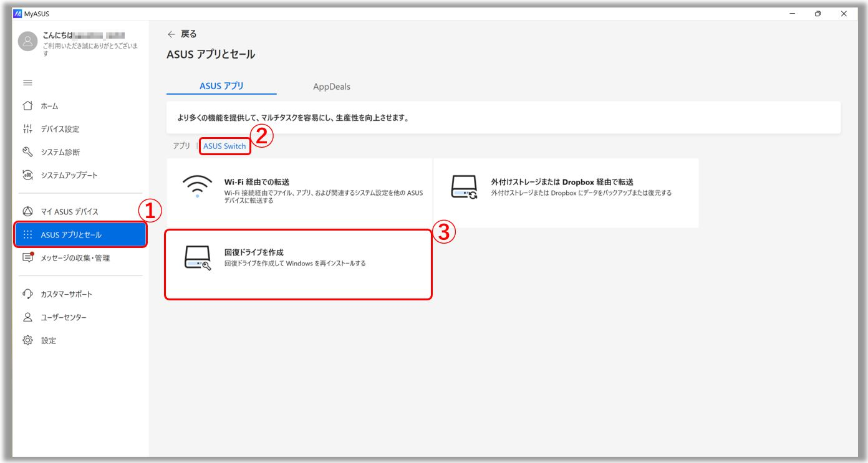The width and height of the screenshot is (868, 463).
Task: Maximize the MyASUS window
Action: (817, 14)
